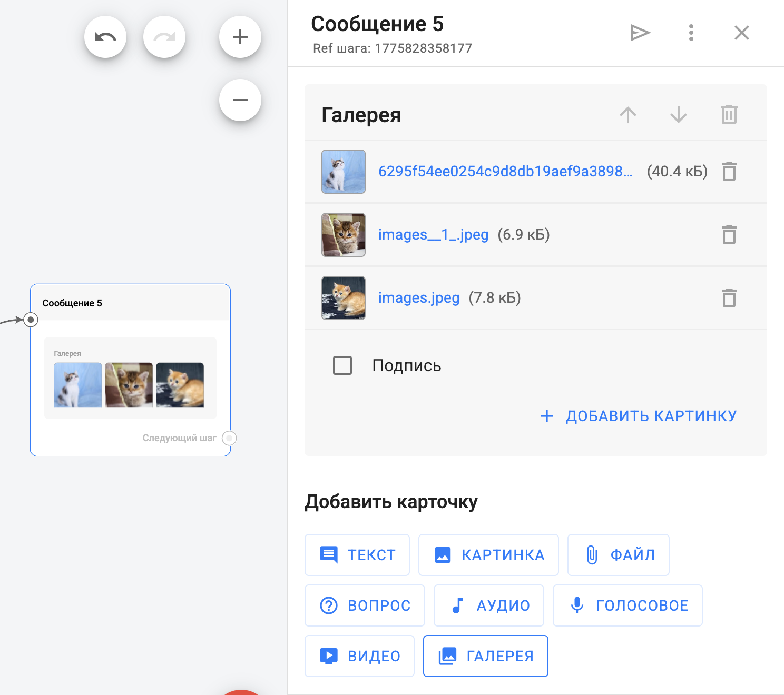The width and height of the screenshot is (784, 695).
Task: Delete images__1_.jpeg from gallery
Action: pos(729,235)
